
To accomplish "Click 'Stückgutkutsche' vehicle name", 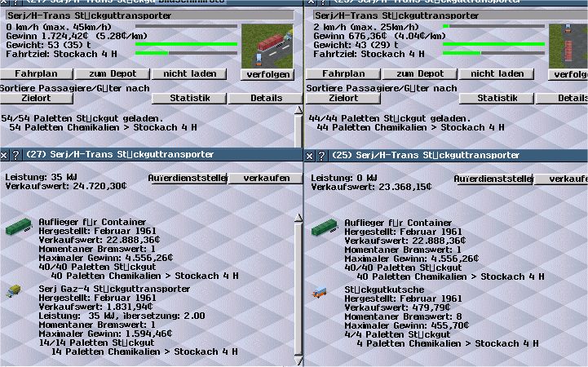I will (x=384, y=290).
